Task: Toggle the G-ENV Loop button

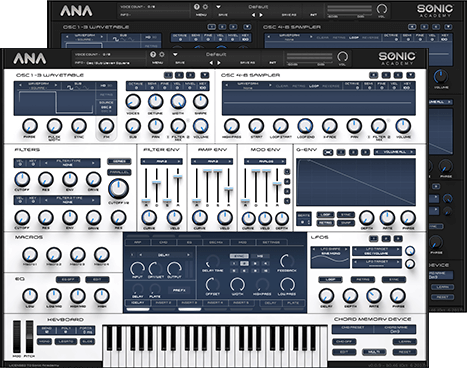Action: point(325,214)
